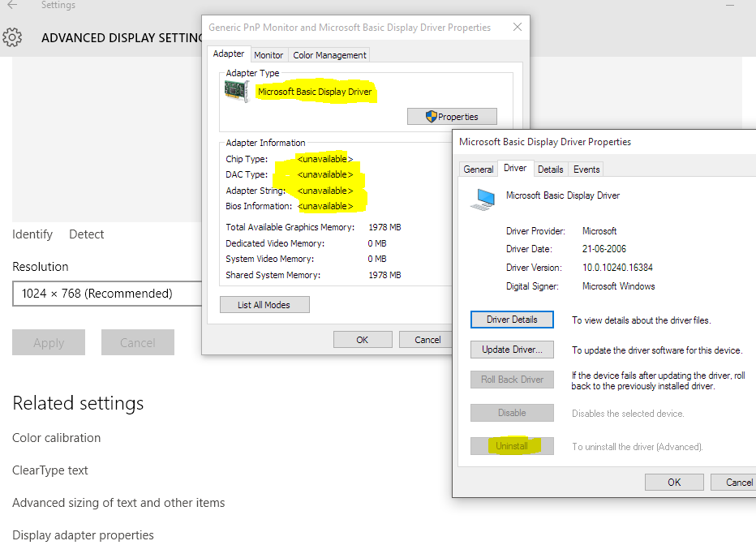The height and width of the screenshot is (558, 756).
Task: Click the Roll Back Driver button
Action: point(512,380)
